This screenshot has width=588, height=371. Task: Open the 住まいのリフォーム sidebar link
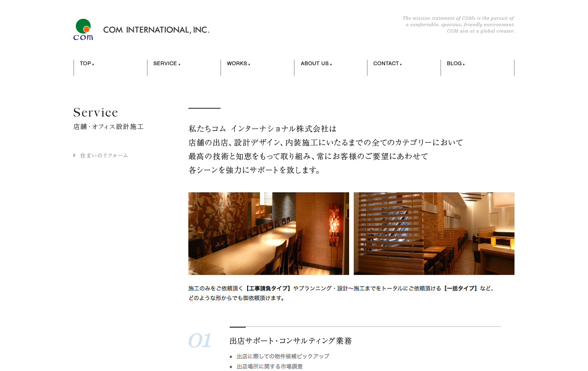[x=104, y=156]
